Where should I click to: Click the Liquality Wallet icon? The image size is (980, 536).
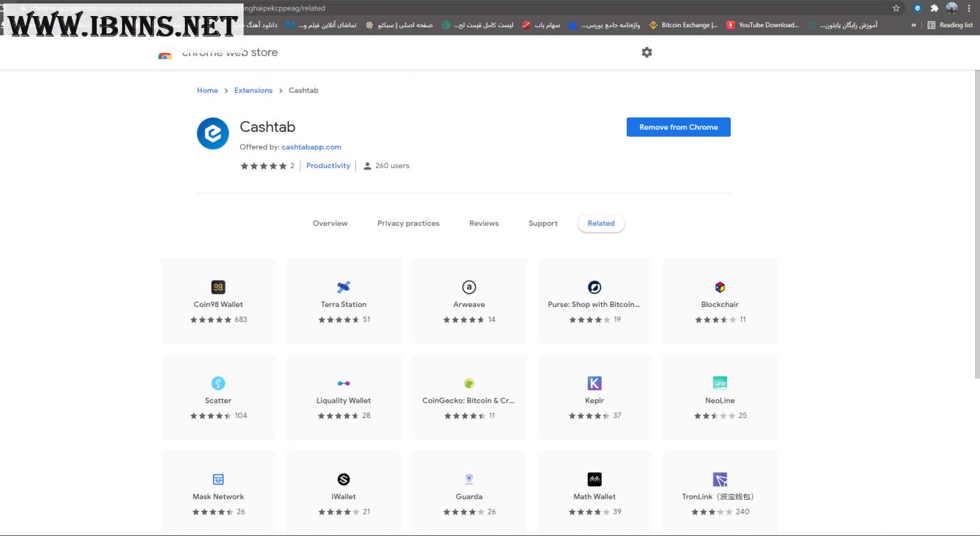tap(343, 383)
